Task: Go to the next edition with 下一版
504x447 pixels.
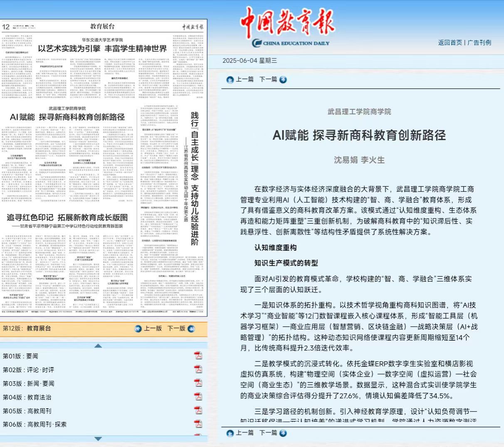Action: point(176,328)
